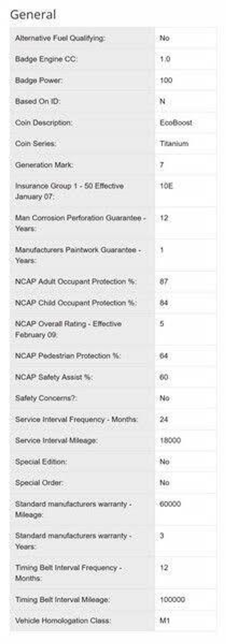Select the Alternative Fuel Qualifying label
The image size is (226, 644).
(60, 38)
